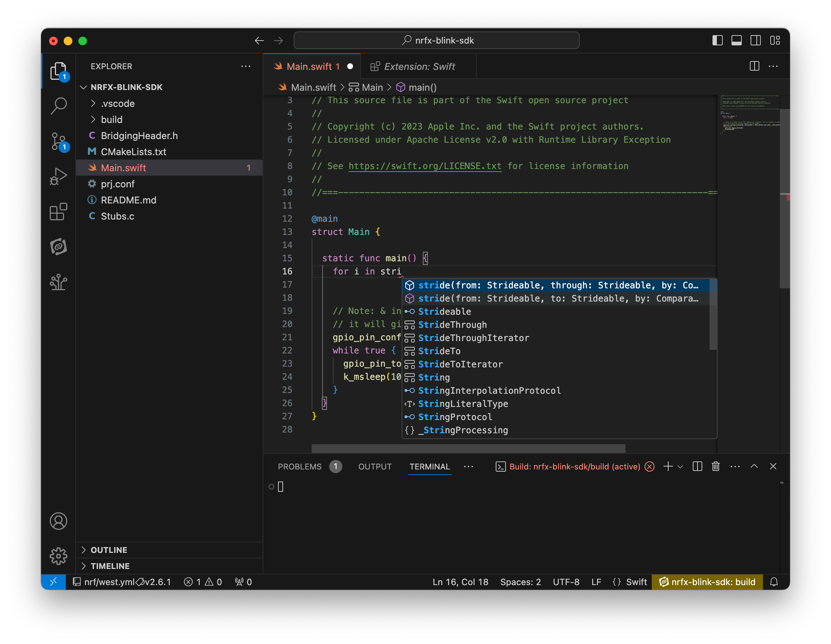Screen dimensions: 831x644
Task: Show additional hidden panel tabs
Action: tap(469, 466)
